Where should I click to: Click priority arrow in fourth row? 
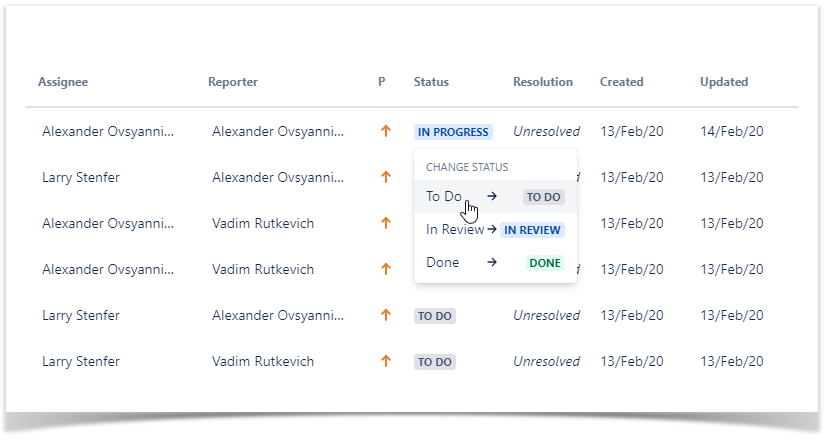click(x=385, y=269)
